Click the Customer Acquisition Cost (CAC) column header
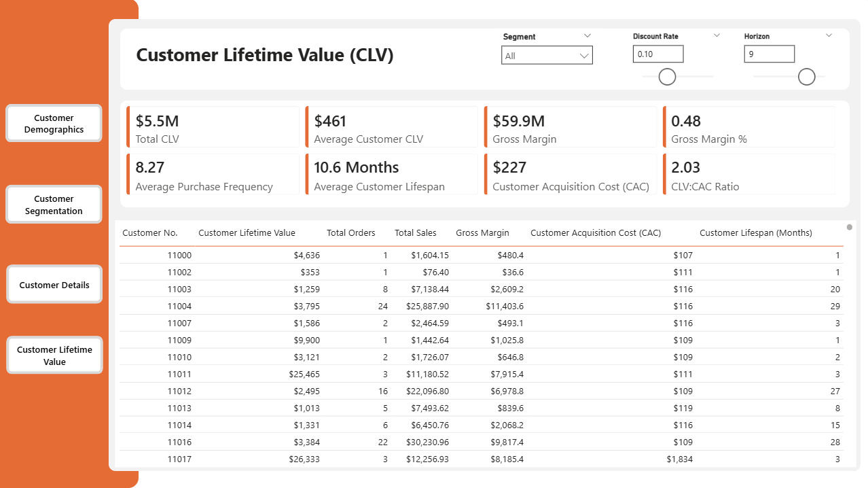This screenshot has width=868, height=488. tap(595, 233)
